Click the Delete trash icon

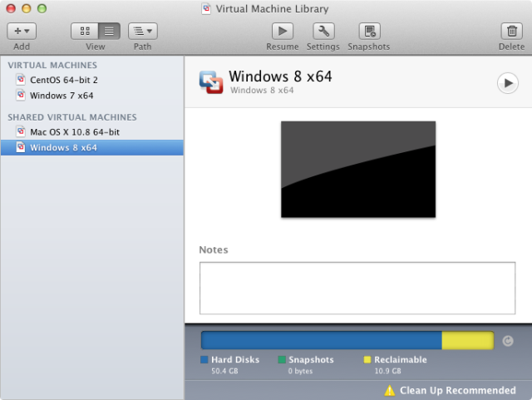point(512,32)
